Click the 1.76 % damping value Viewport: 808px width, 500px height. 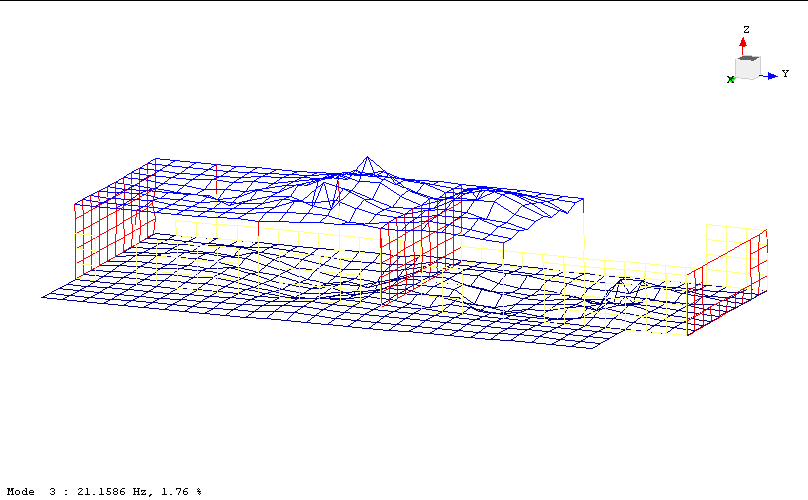(x=182, y=492)
